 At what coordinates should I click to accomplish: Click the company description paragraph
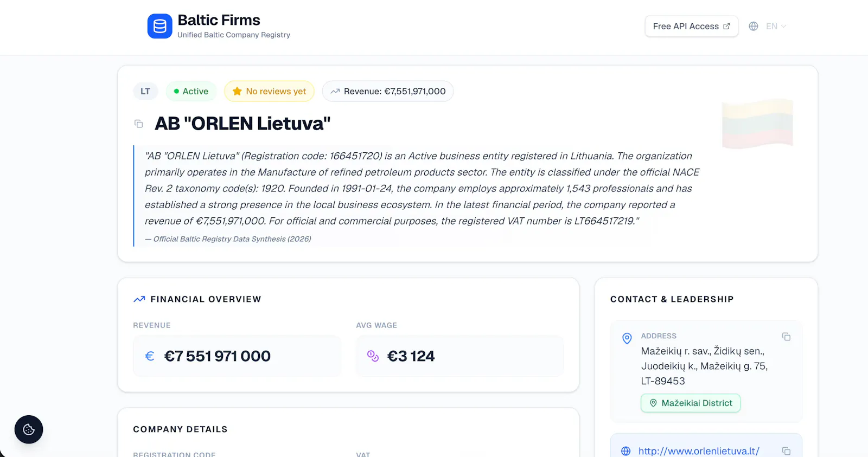point(422,188)
